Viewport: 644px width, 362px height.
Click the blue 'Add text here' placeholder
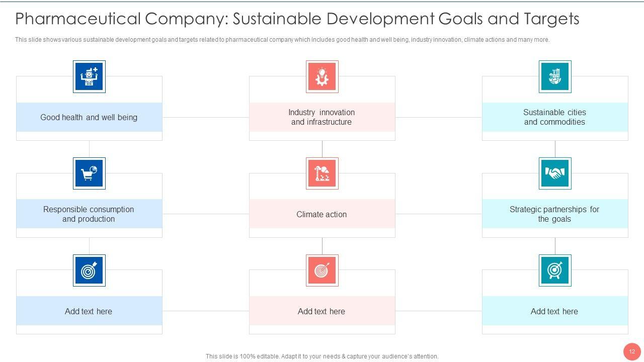(x=89, y=311)
